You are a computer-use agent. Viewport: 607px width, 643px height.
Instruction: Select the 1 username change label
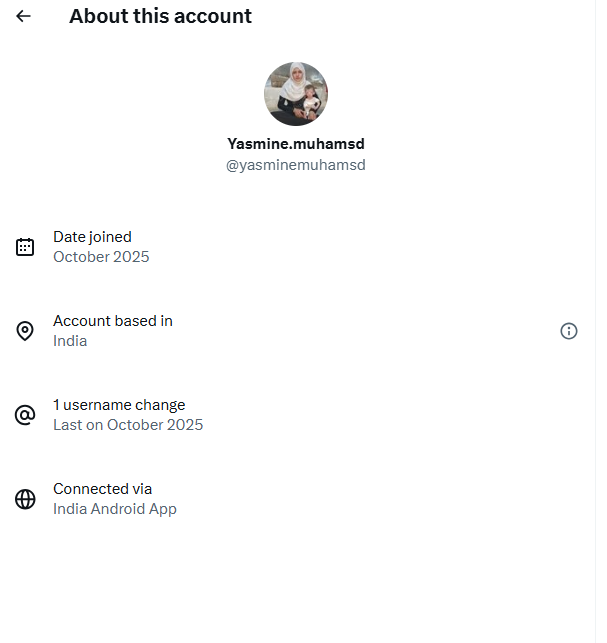tap(119, 405)
